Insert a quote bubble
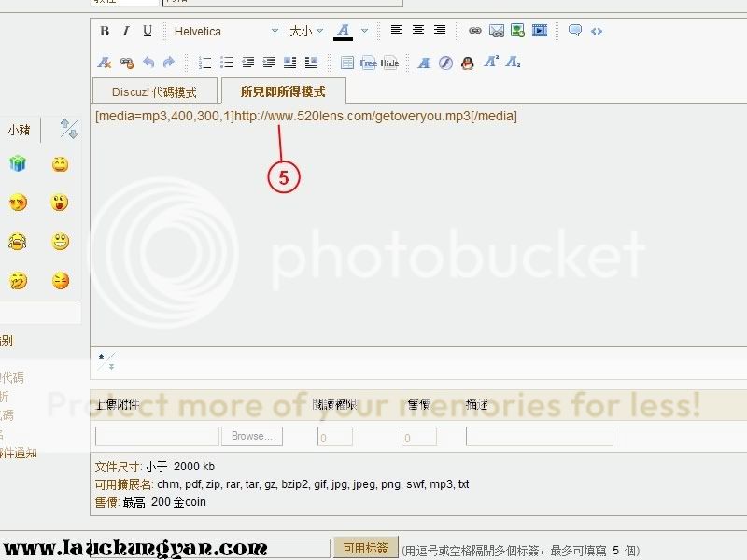747x560 pixels. pyautogui.click(x=575, y=31)
